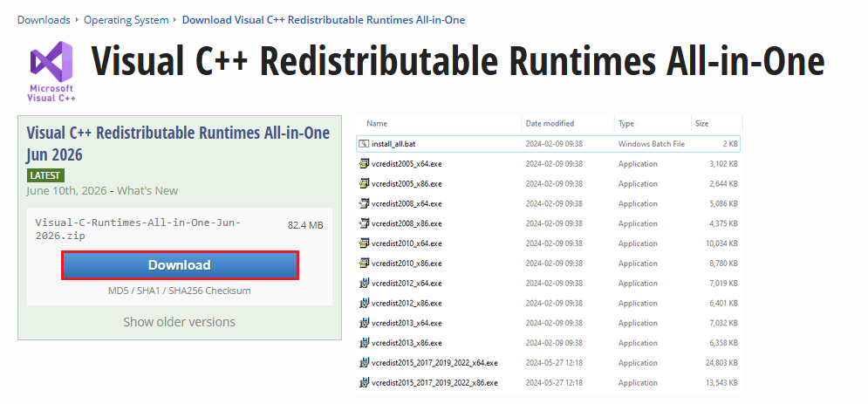The image size is (868, 404).
Task: Click the vcredist2013_x64.exe file icon
Action: coord(364,323)
